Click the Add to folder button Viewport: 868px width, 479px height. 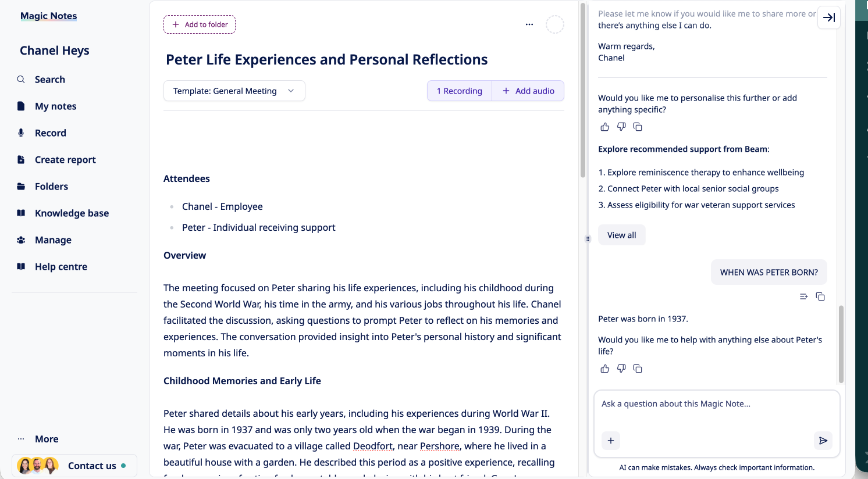pyautogui.click(x=200, y=24)
